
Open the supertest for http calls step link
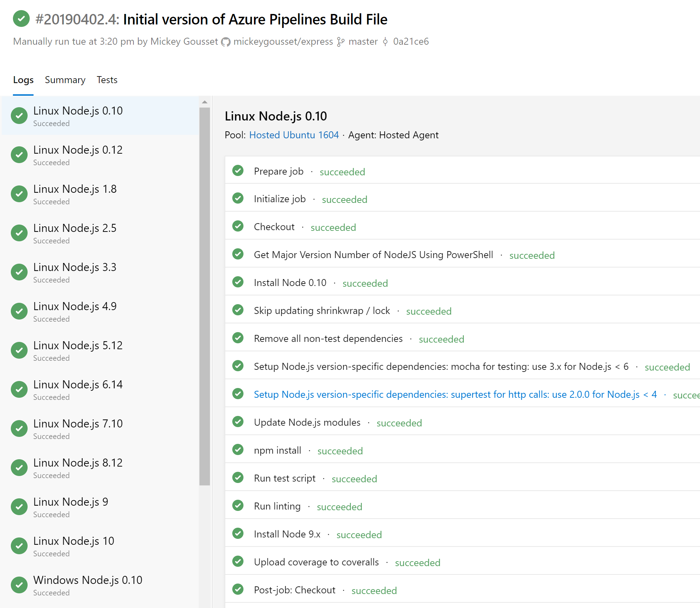pos(455,395)
